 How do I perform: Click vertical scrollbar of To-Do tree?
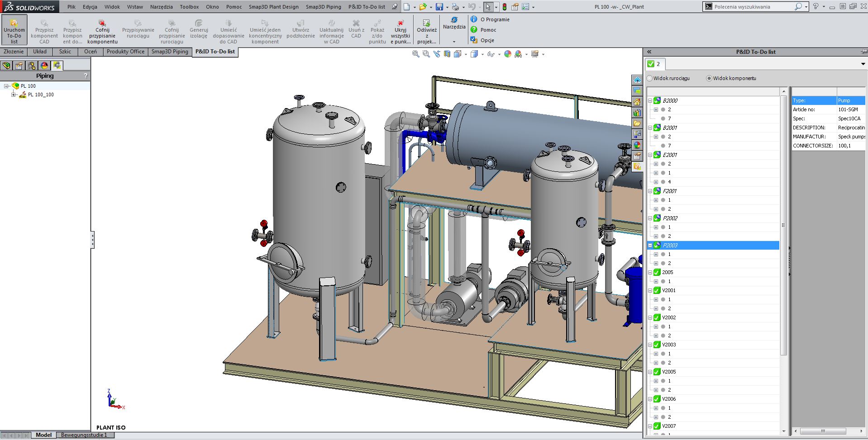click(x=784, y=225)
